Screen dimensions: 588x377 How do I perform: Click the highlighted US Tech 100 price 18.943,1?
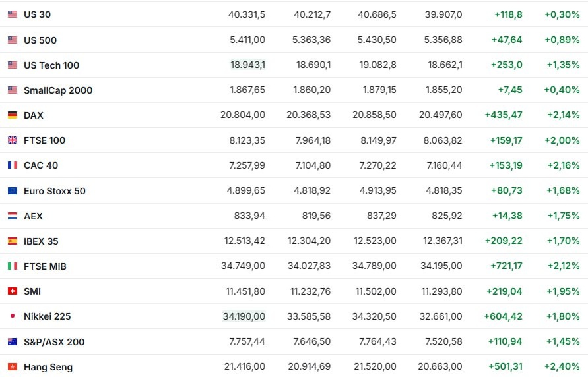point(248,65)
